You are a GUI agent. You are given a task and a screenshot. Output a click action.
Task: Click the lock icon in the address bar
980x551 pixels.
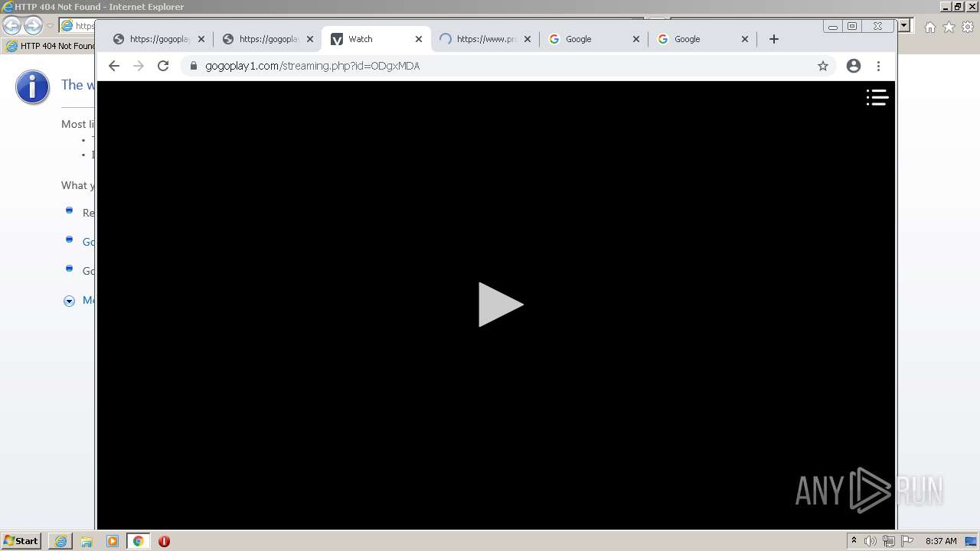pos(193,66)
